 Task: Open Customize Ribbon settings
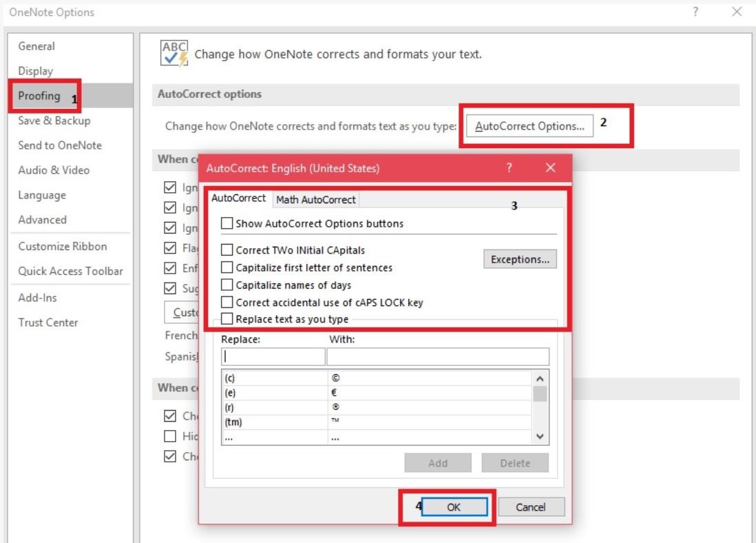pyautogui.click(x=63, y=246)
